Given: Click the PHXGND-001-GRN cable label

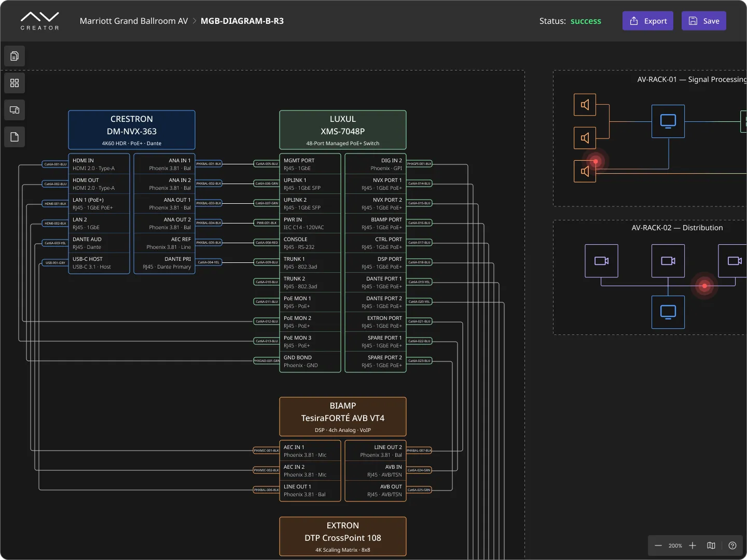Looking at the screenshot, I should [267, 361].
